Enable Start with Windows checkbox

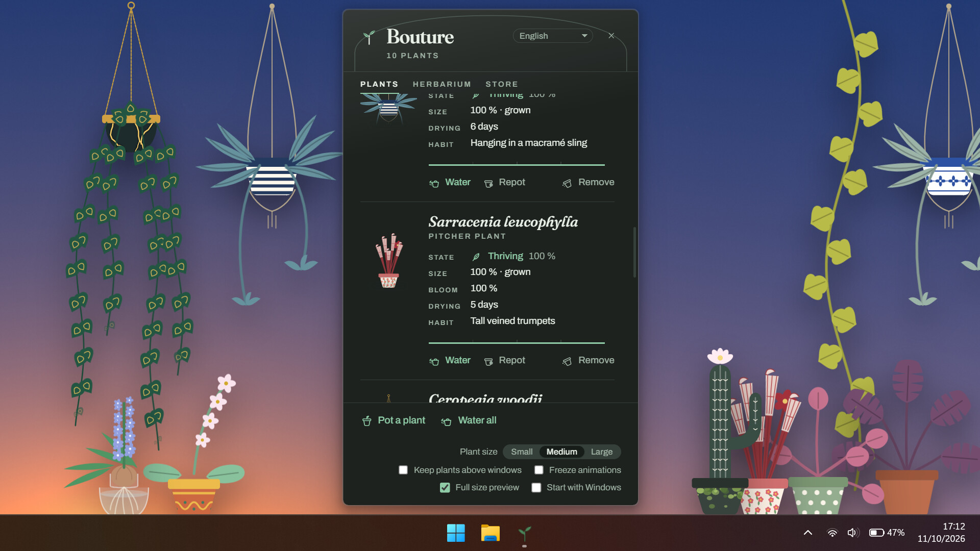pos(536,488)
